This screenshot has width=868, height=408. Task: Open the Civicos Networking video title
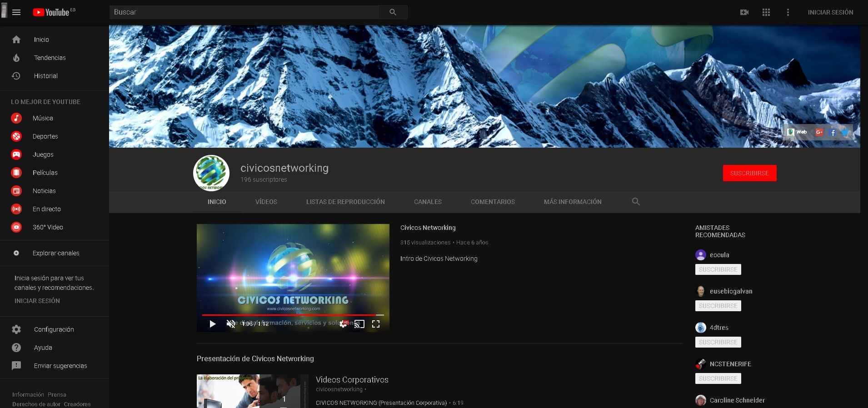pos(428,228)
